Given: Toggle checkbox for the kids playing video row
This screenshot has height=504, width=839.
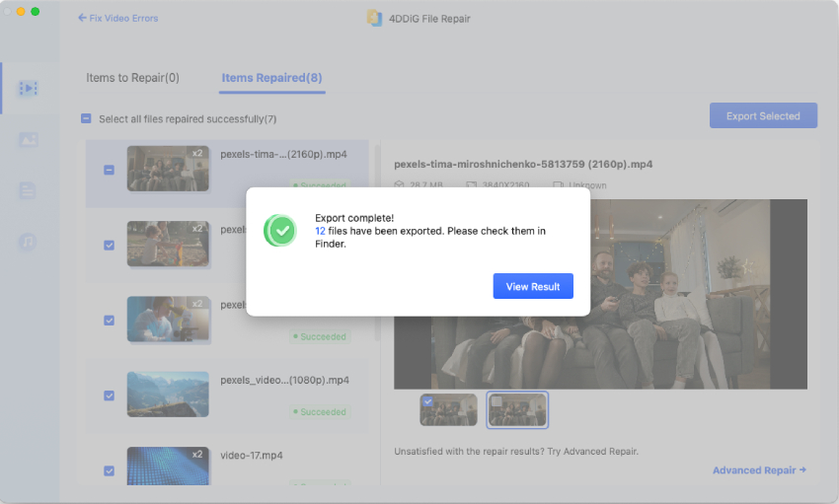Looking at the screenshot, I should pos(110,246).
